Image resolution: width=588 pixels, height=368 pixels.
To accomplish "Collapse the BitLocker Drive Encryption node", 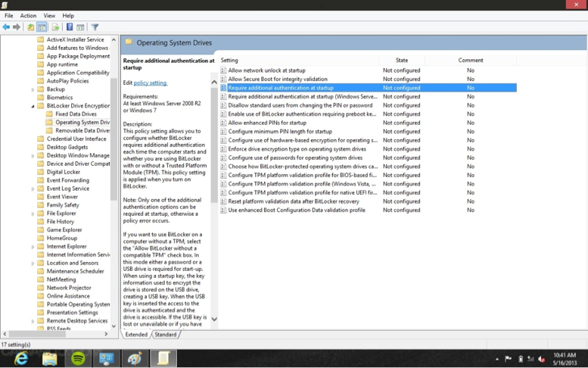I will (33, 106).
